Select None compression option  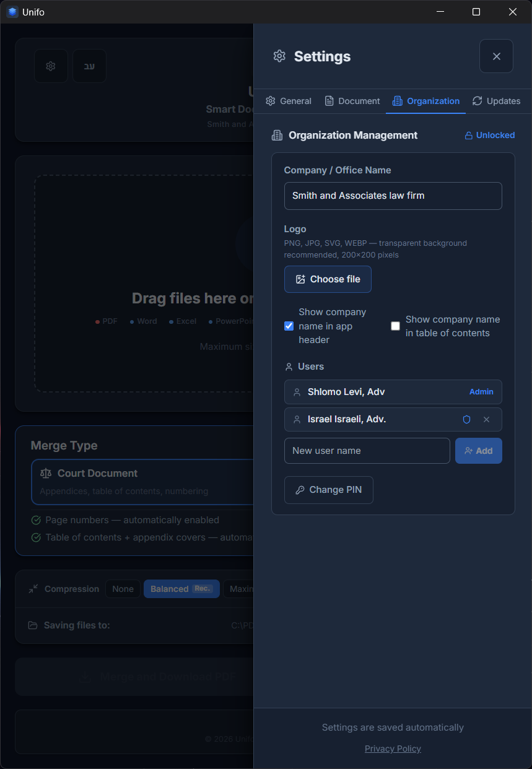click(123, 589)
